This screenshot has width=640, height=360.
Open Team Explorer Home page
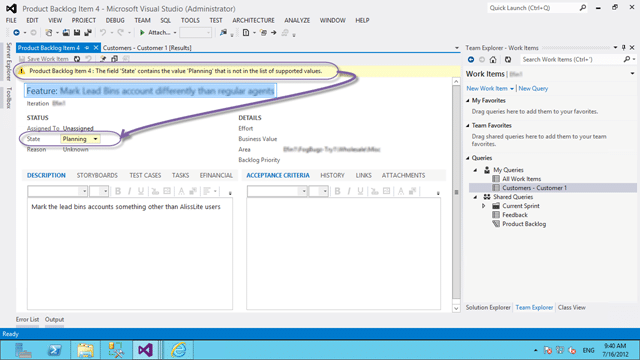click(493, 60)
